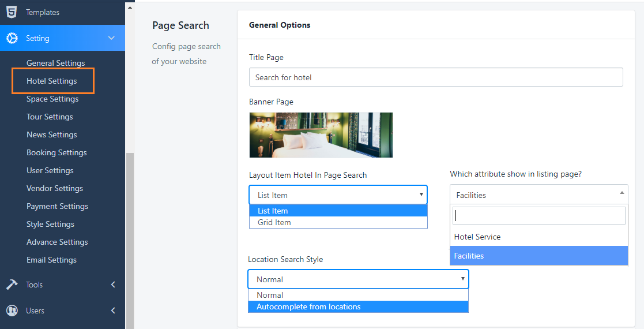Click the Setting gear icon

(12, 38)
